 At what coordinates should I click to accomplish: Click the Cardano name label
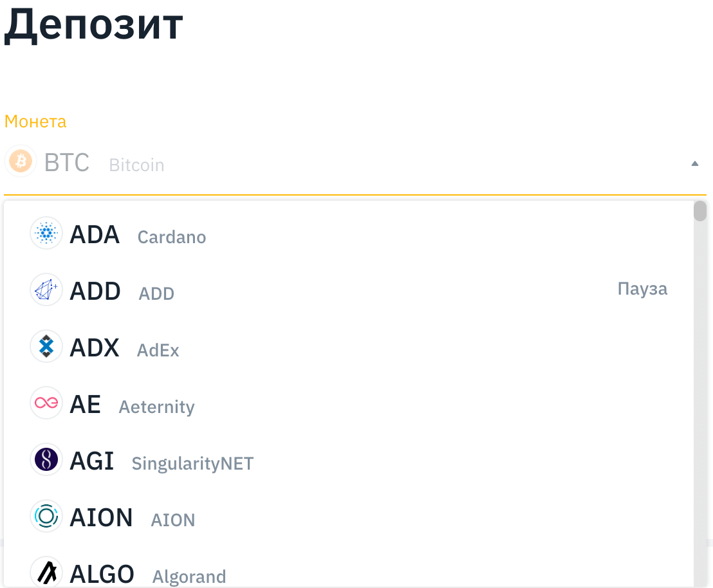point(172,237)
